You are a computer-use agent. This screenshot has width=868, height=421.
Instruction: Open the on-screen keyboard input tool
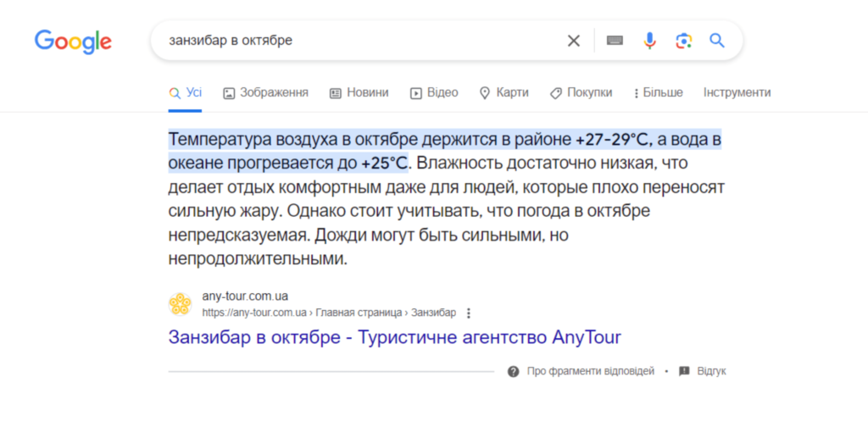pos(615,41)
